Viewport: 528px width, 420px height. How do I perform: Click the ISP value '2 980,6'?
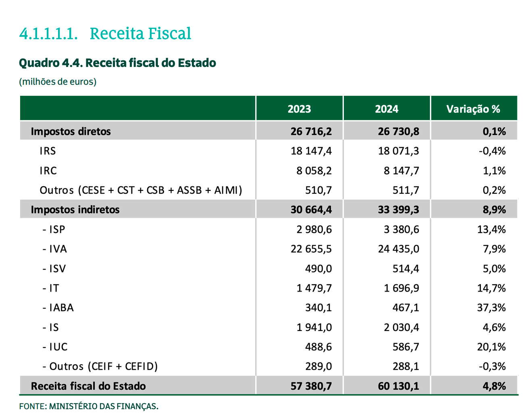pos(314,230)
